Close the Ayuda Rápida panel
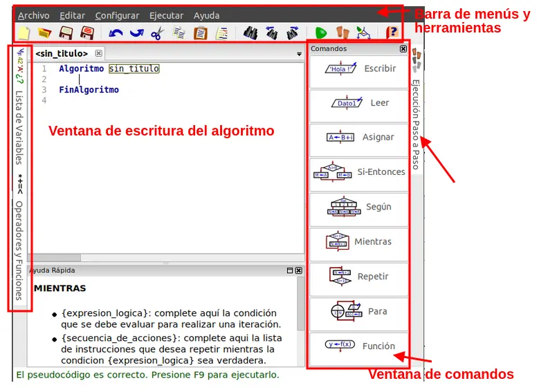 click(299, 270)
